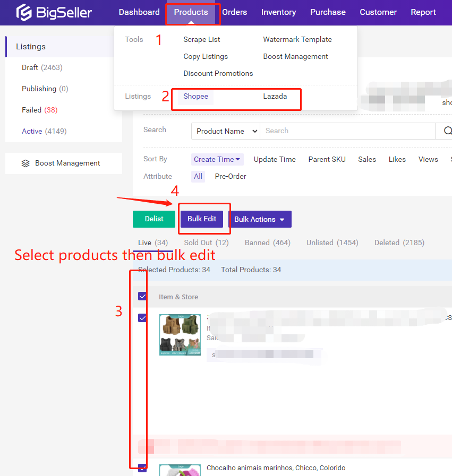Viewport: 452px width, 476px height.
Task: Uncheck the vest product's checkbox
Action: tap(142, 318)
